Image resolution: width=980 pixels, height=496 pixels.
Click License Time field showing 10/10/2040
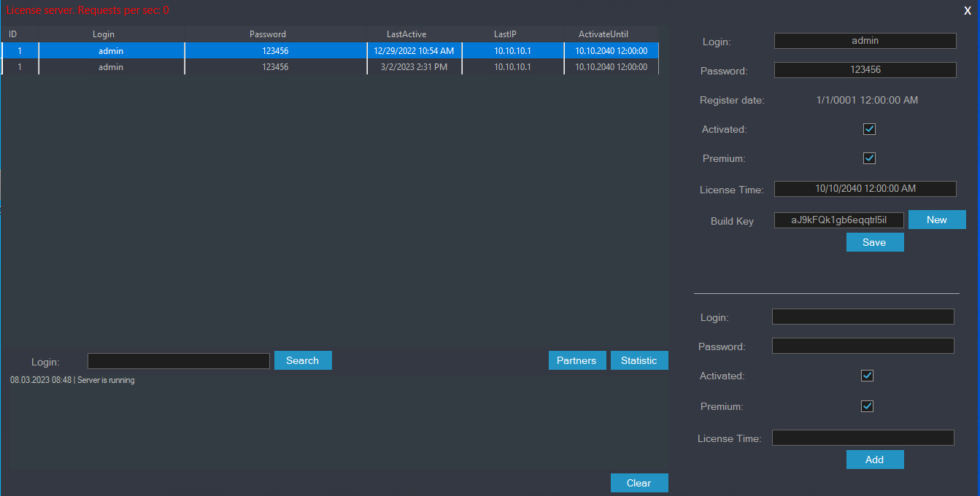click(865, 189)
